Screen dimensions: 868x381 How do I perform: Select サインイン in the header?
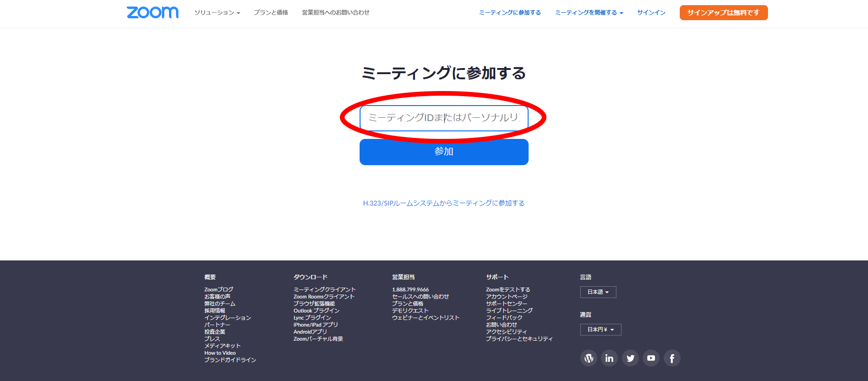coord(651,13)
